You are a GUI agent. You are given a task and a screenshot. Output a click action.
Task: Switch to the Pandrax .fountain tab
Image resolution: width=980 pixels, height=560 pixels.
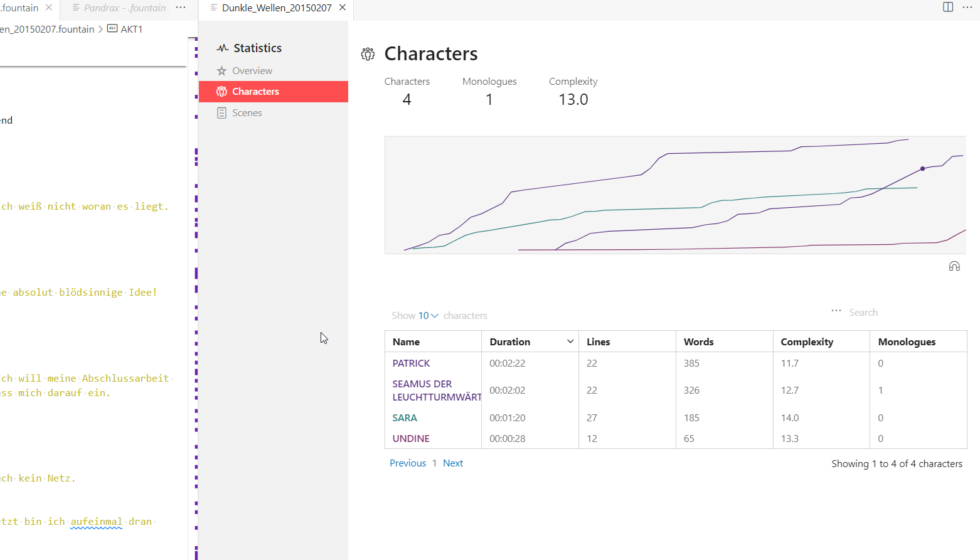tap(119, 8)
